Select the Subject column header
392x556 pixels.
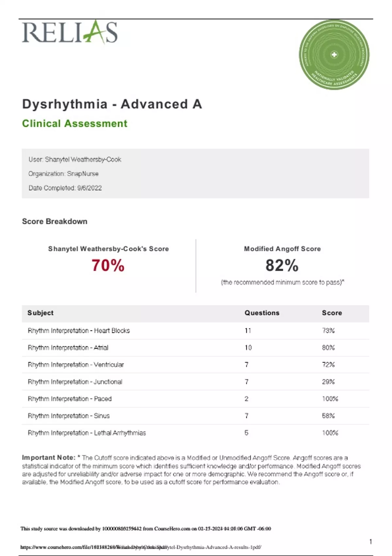click(x=41, y=313)
